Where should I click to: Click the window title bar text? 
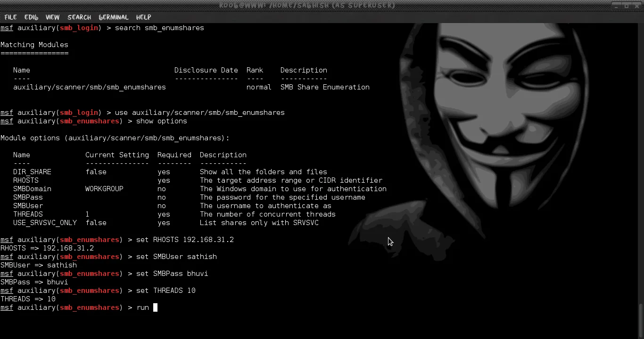(307, 5)
